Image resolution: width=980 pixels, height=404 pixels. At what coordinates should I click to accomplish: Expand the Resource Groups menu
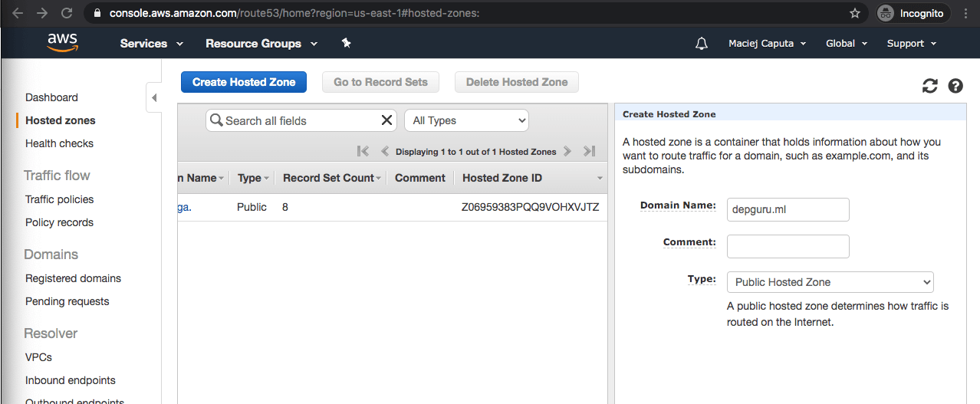(x=261, y=44)
